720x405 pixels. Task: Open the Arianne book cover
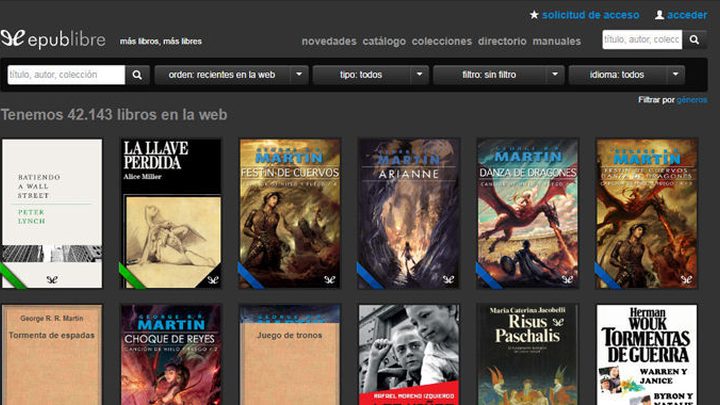(x=409, y=214)
